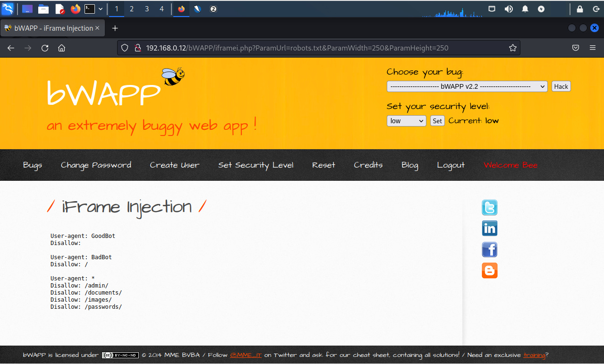This screenshot has width=604, height=364.
Task: Open the Firefox application menu
Action: click(x=592, y=48)
